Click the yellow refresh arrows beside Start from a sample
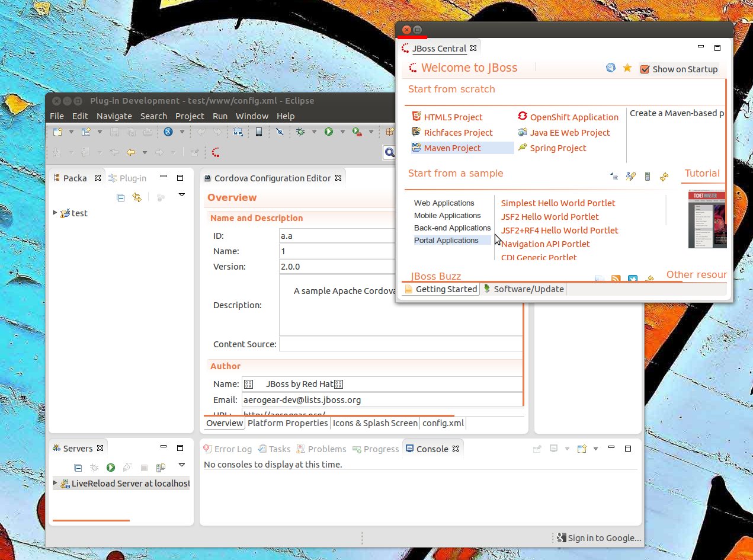Screen dimensions: 753x560 664,176
